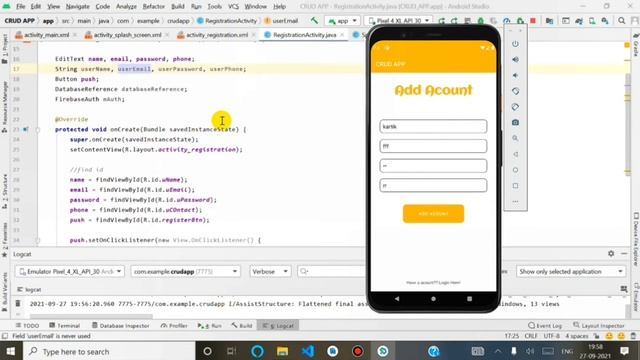Open the Project Structure toolbar icon

(x=549, y=20)
